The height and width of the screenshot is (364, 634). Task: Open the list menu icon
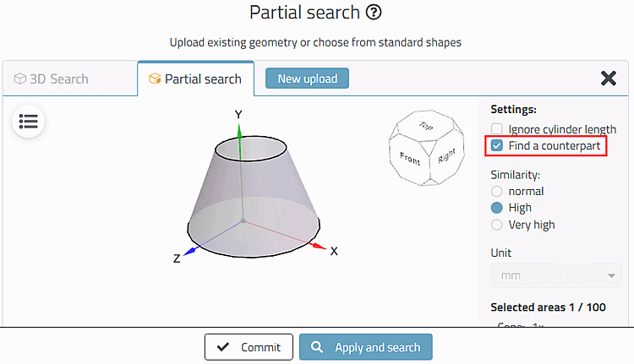click(28, 122)
